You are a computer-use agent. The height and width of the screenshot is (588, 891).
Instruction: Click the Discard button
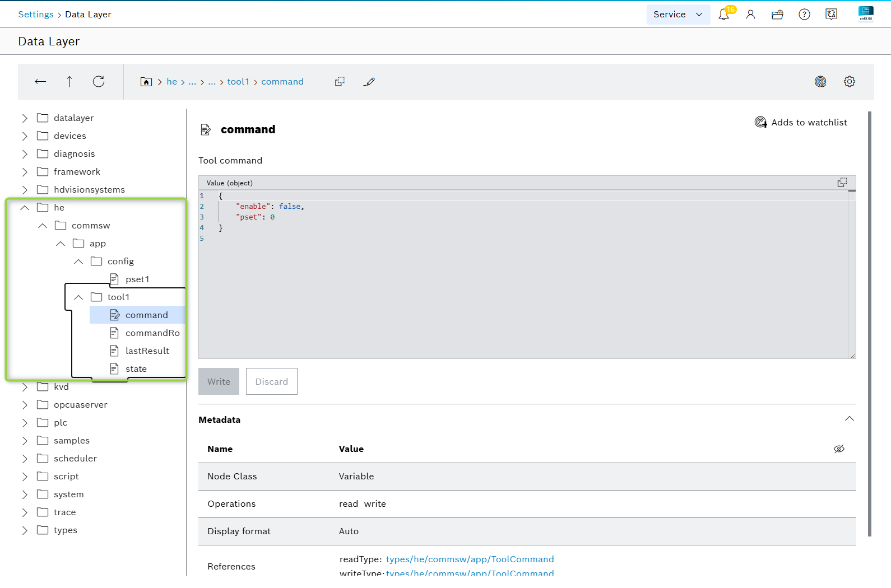pyautogui.click(x=271, y=381)
